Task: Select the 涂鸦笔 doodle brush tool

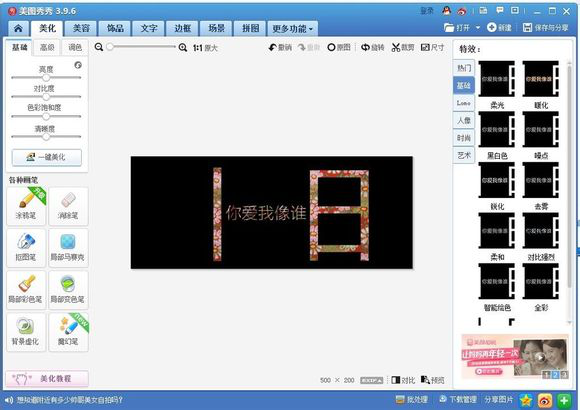Action: point(26,206)
